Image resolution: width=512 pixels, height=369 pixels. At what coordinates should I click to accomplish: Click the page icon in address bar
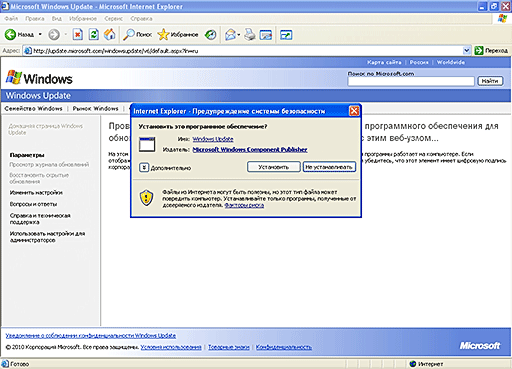pyautogui.click(x=28, y=51)
